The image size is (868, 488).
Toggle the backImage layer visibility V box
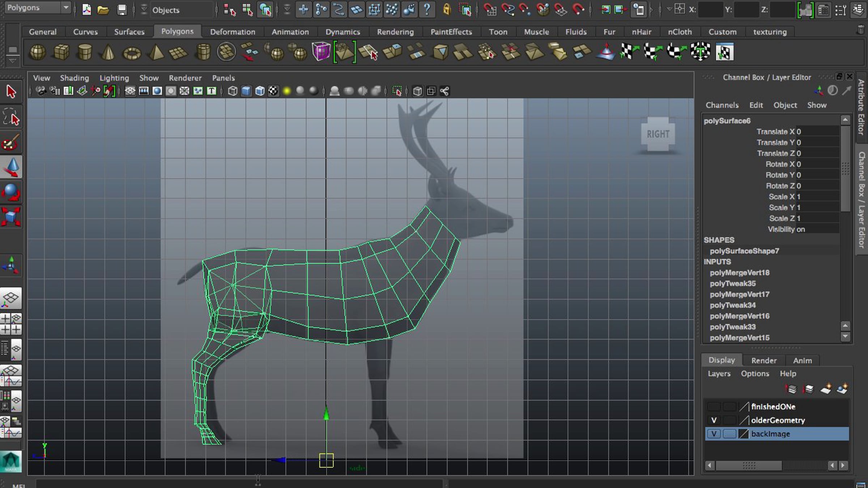click(x=714, y=434)
